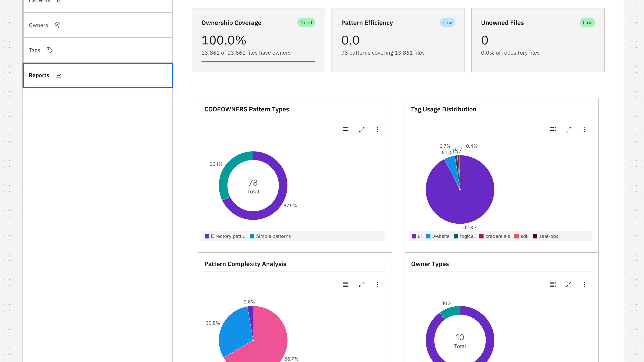The height and width of the screenshot is (362, 644).
Task: Toggle the seal-ops legend color swatch
Action: [x=535, y=236]
